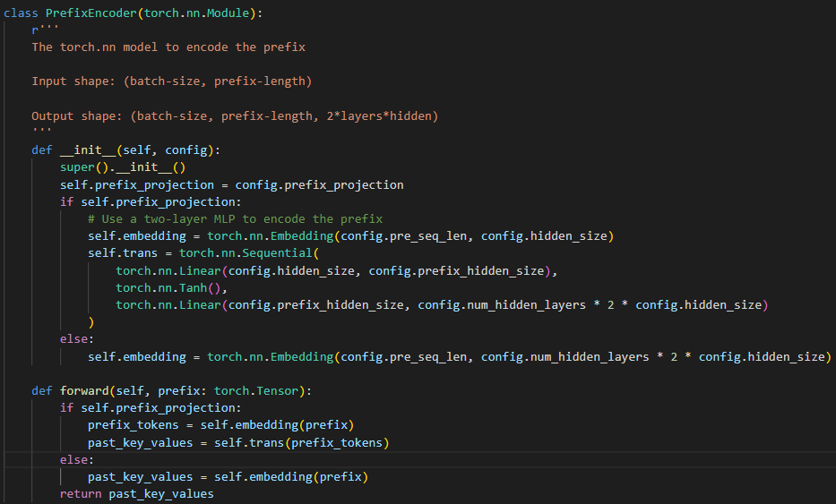Click config.hidden_size ending the second Linear line

(x=698, y=304)
